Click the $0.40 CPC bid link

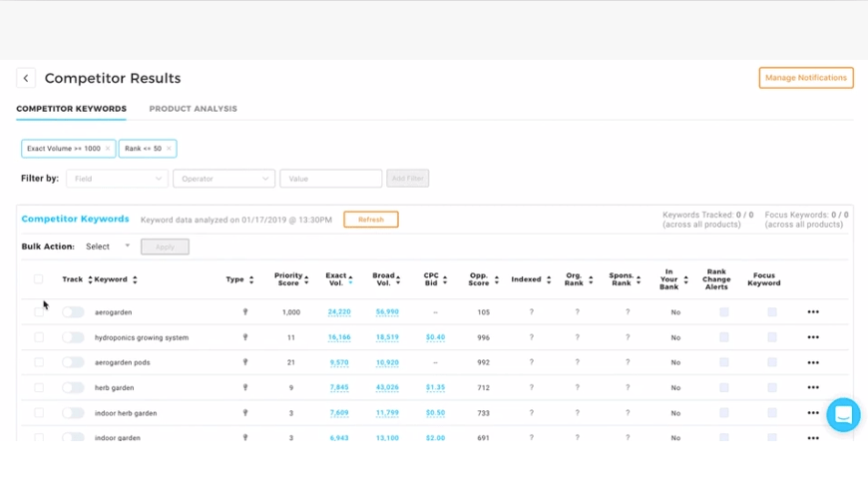point(435,337)
